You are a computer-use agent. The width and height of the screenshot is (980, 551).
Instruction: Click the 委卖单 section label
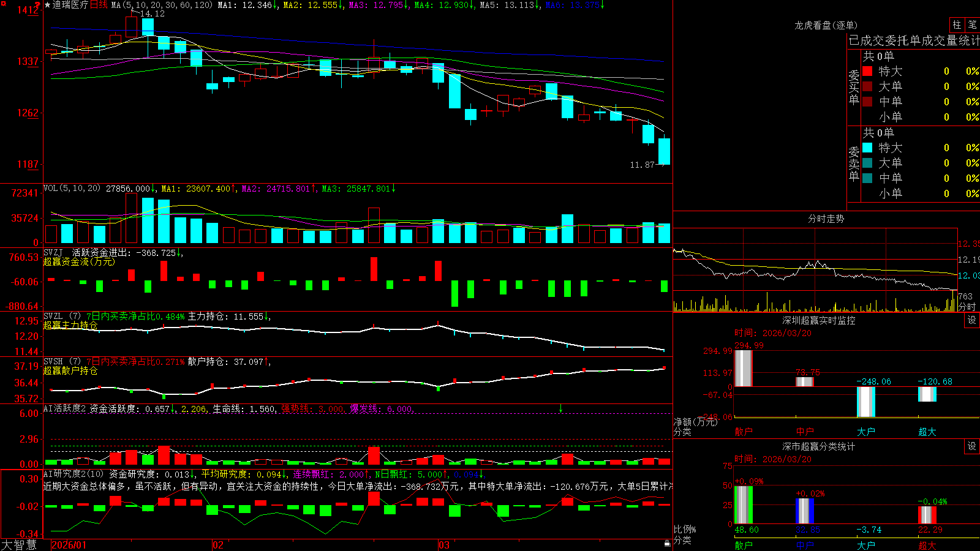click(854, 164)
